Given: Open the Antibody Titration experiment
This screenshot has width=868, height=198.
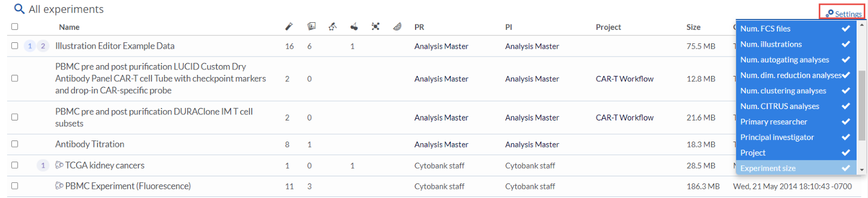Looking at the screenshot, I should (x=90, y=144).
